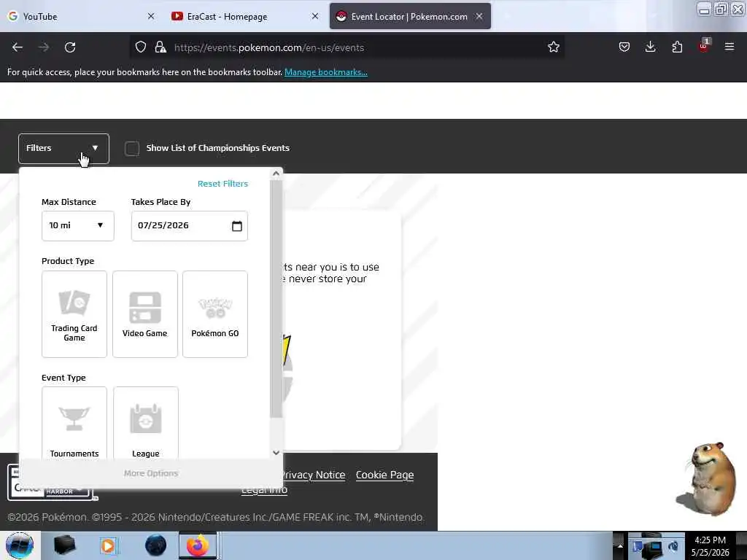This screenshot has height=560, width=747.
Task: Click the Reset Filters link
Action: (x=222, y=184)
